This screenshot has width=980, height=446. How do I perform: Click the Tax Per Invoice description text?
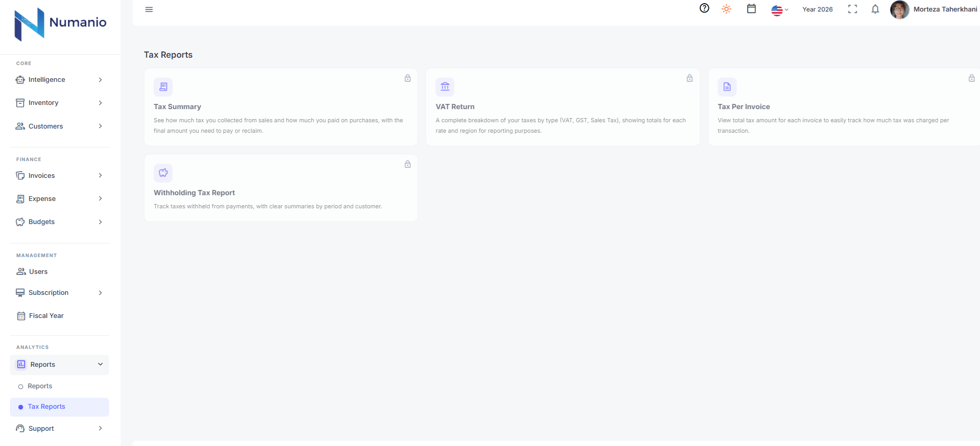[833, 125]
